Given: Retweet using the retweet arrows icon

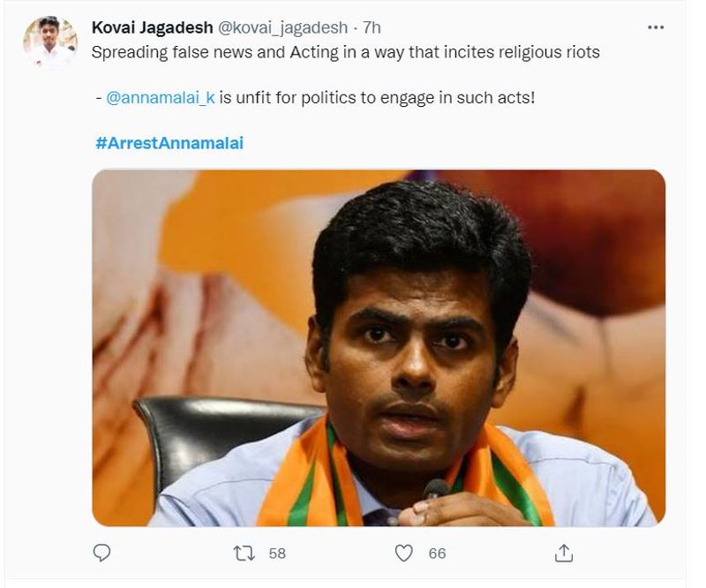Looking at the screenshot, I should pyautogui.click(x=244, y=553).
